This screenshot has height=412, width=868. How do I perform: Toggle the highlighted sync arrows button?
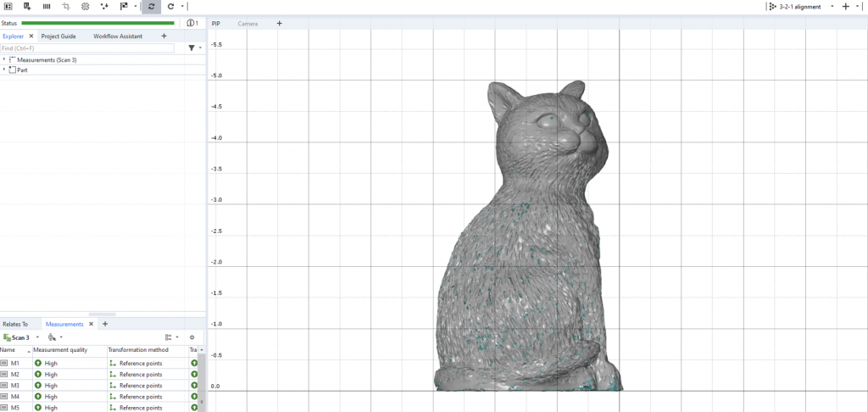pyautogui.click(x=151, y=7)
